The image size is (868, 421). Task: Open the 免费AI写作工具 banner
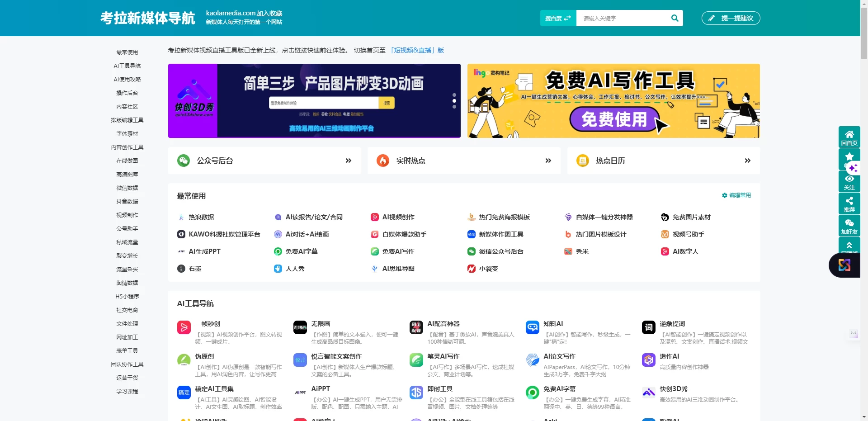[x=613, y=100]
